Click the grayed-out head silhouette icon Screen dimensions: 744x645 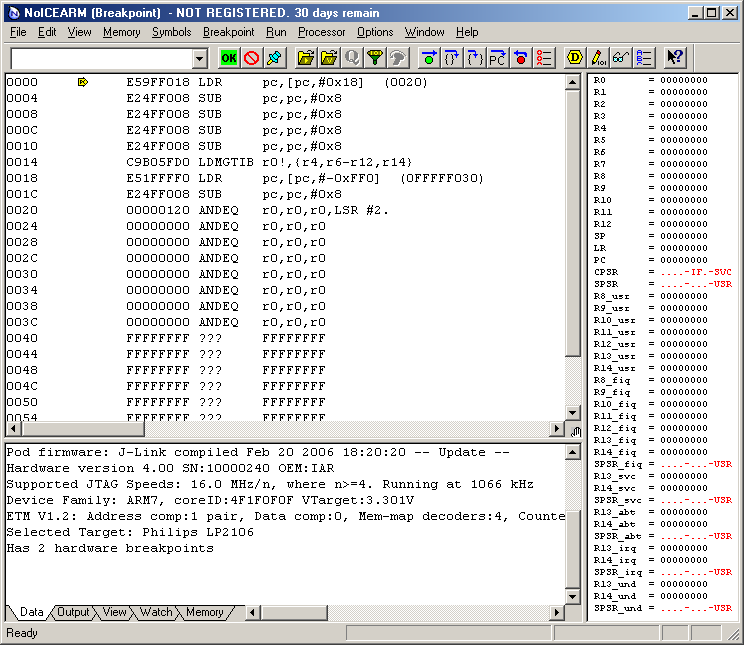[398, 58]
